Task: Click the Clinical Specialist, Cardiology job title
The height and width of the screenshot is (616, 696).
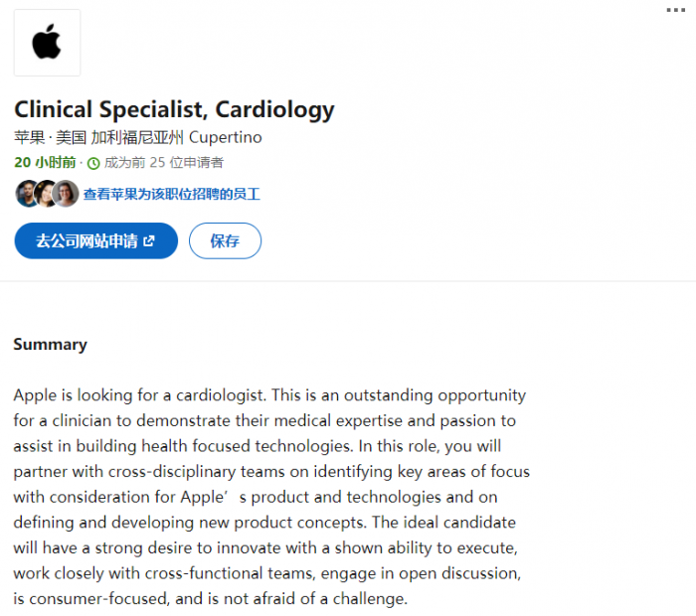Action: 174,109
